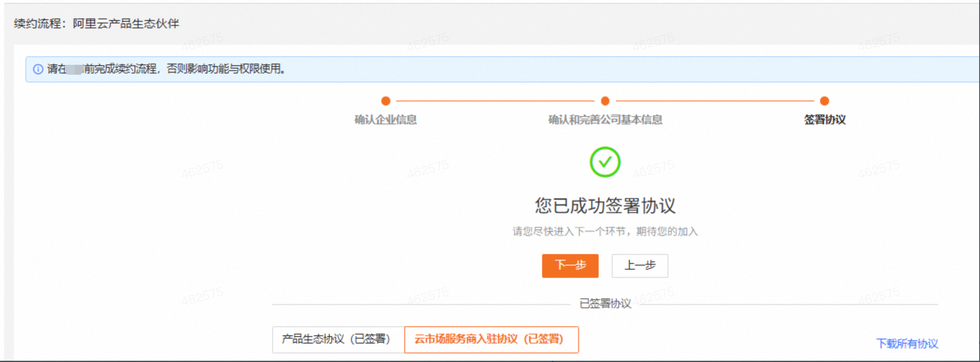Viewport: 980px width, 362px height.
Task: Click the 下载所有协议 link
Action: pyautogui.click(x=907, y=344)
